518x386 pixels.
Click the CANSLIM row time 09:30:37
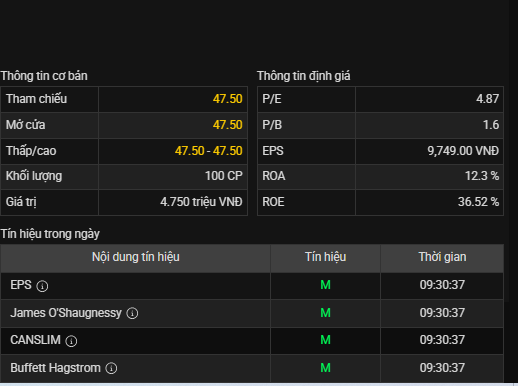pyautogui.click(x=442, y=340)
